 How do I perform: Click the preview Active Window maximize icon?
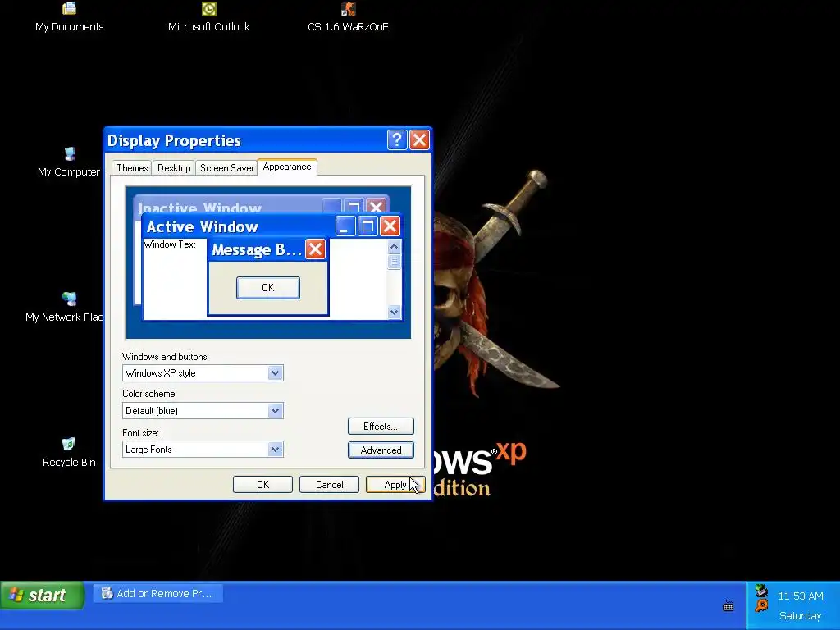[x=367, y=226]
